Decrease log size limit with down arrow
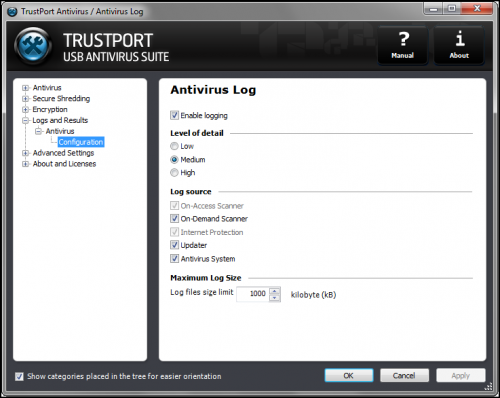 (x=275, y=298)
